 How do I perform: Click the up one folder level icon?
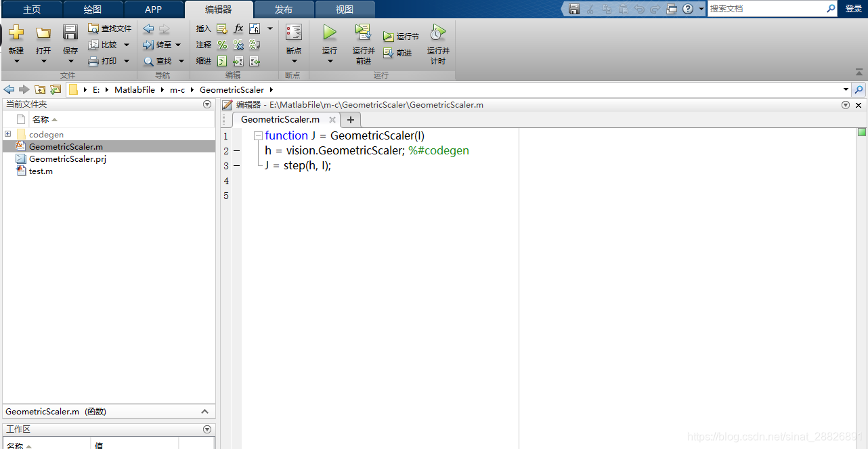click(40, 89)
